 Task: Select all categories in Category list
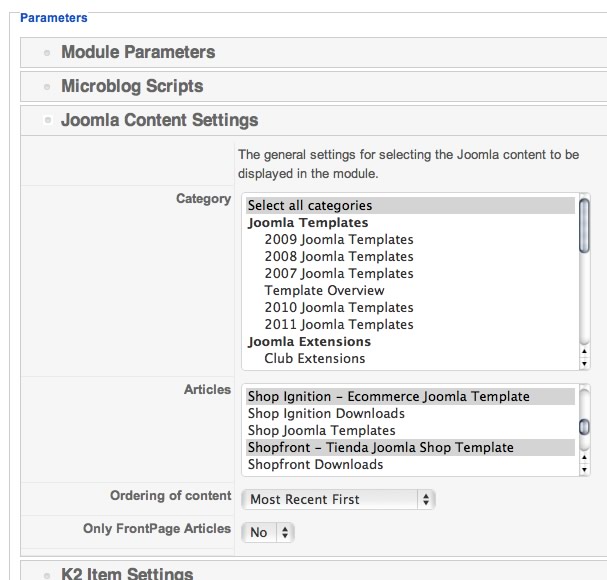[x=410, y=205]
